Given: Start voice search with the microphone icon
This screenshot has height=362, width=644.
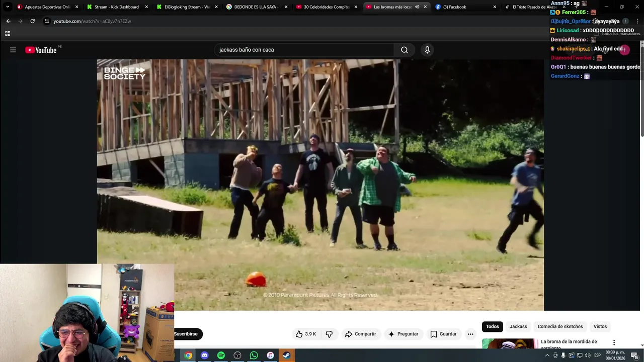Looking at the screenshot, I should (x=427, y=50).
